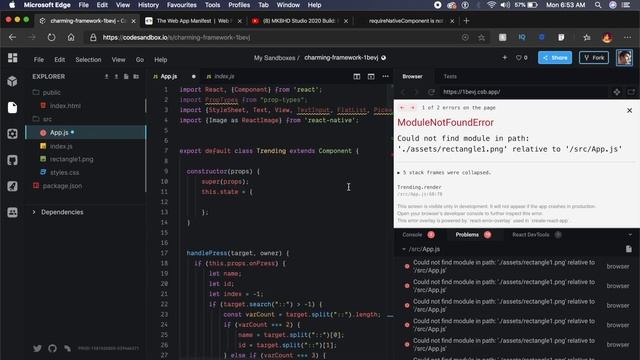This screenshot has width=640, height=360.
Task: Click the Edge address bar URL
Action: click(176, 38)
